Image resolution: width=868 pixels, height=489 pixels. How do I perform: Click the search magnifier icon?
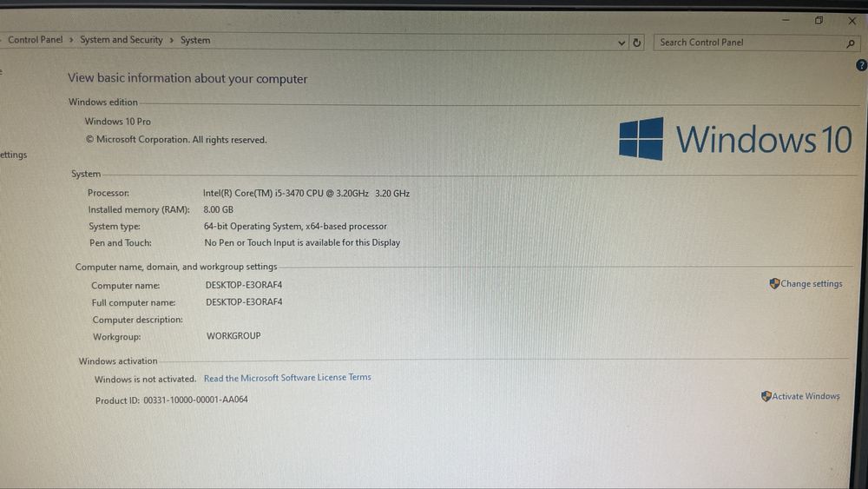point(851,43)
